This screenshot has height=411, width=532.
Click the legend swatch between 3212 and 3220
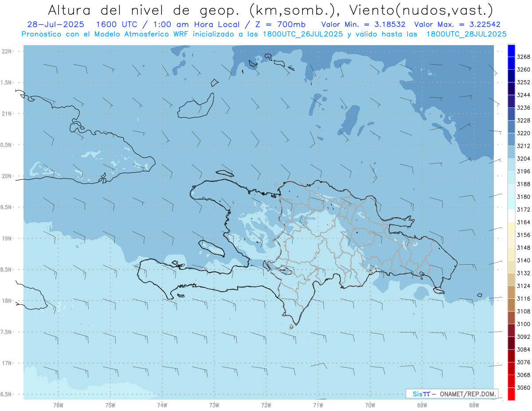click(511, 139)
